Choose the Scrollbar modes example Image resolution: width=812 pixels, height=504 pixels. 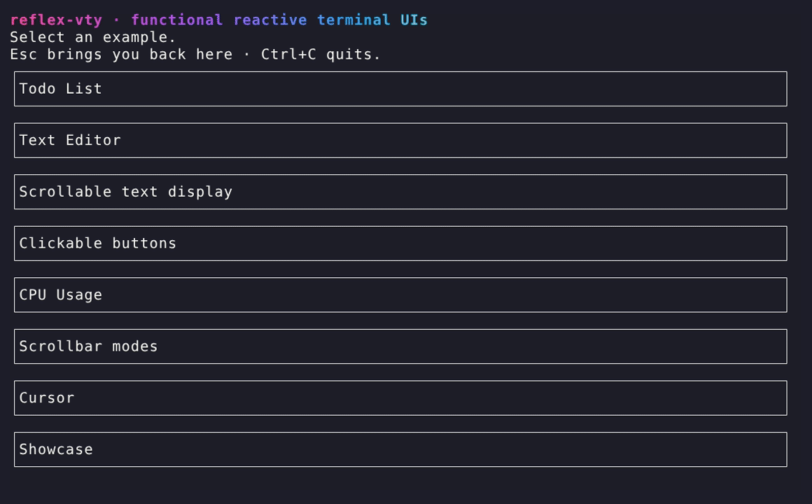point(400,346)
